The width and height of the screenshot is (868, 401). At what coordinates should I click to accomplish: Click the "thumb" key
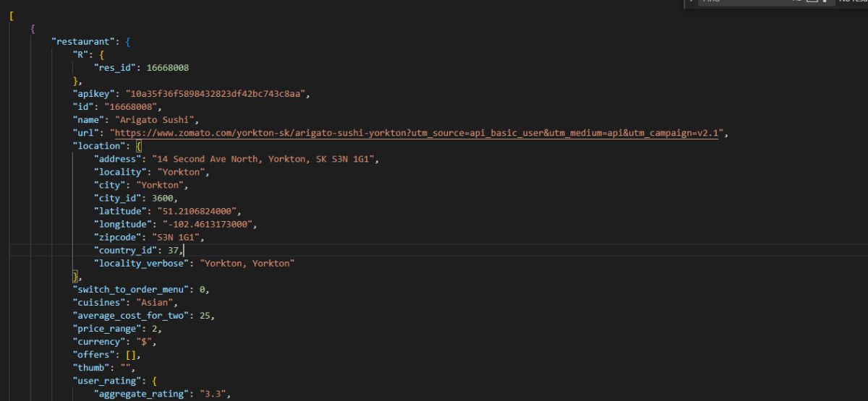(90, 367)
